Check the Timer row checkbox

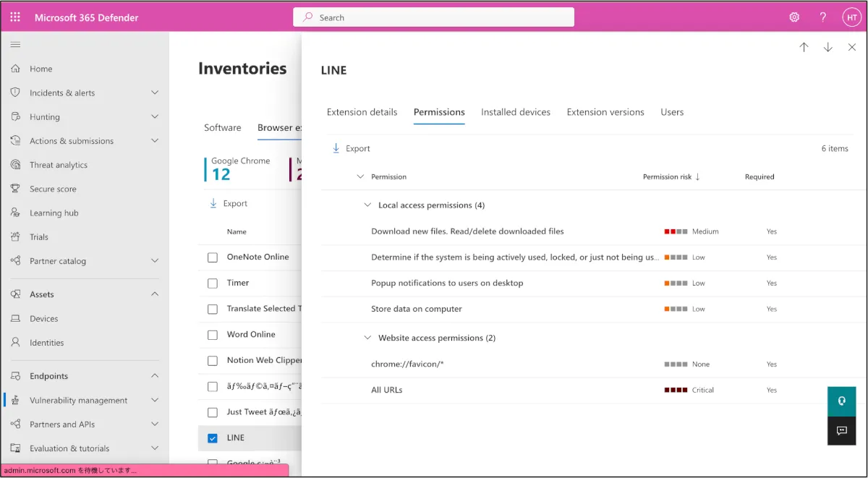click(x=213, y=283)
